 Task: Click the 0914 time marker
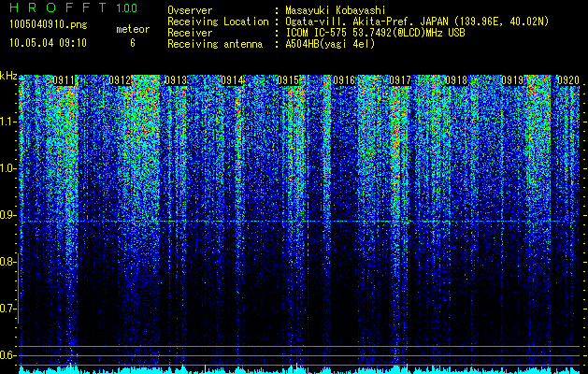(x=232, y=80)
